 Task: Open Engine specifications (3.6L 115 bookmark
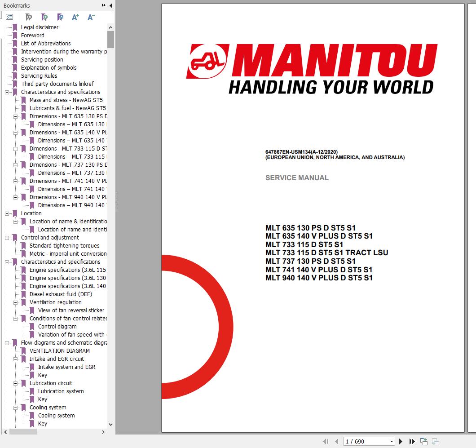(68, 270)
